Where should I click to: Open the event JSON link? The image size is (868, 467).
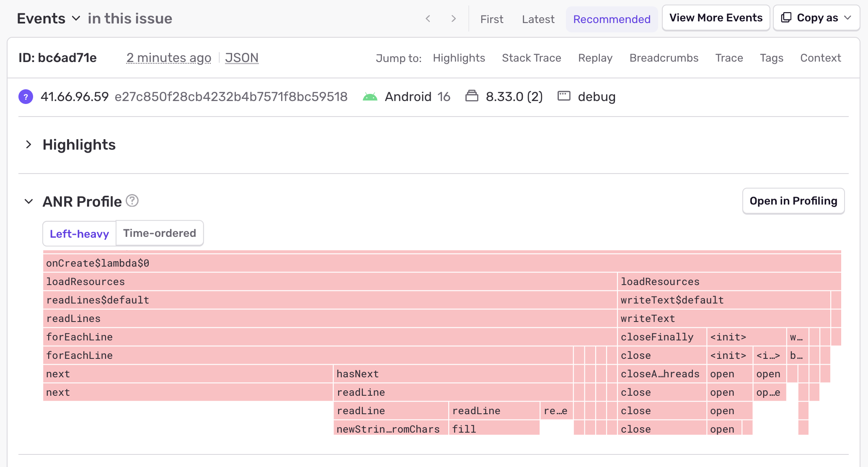[x=242, y=58]
